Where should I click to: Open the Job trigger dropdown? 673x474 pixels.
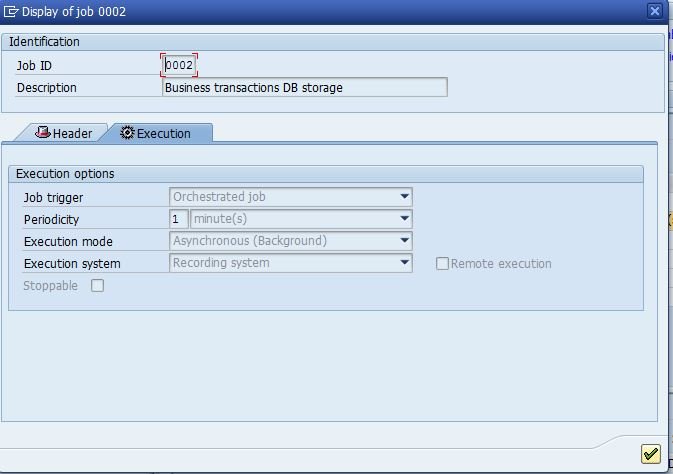click(291, 197)
